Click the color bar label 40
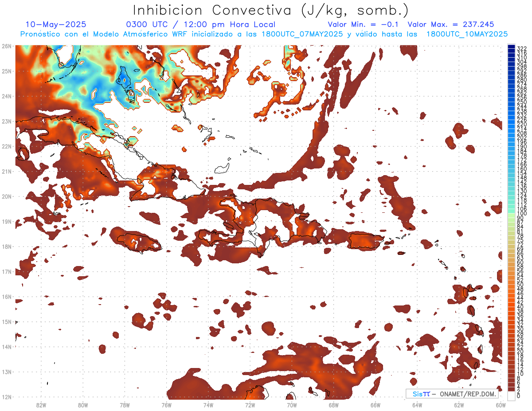The height and width of the screenshot is (411, 532). coord(520,307)
